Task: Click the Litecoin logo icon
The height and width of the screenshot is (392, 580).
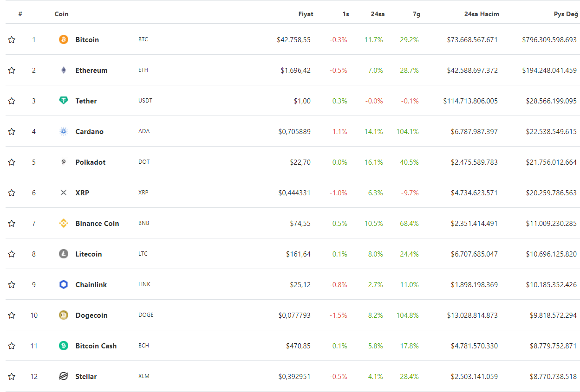Action: coord(64,254)
